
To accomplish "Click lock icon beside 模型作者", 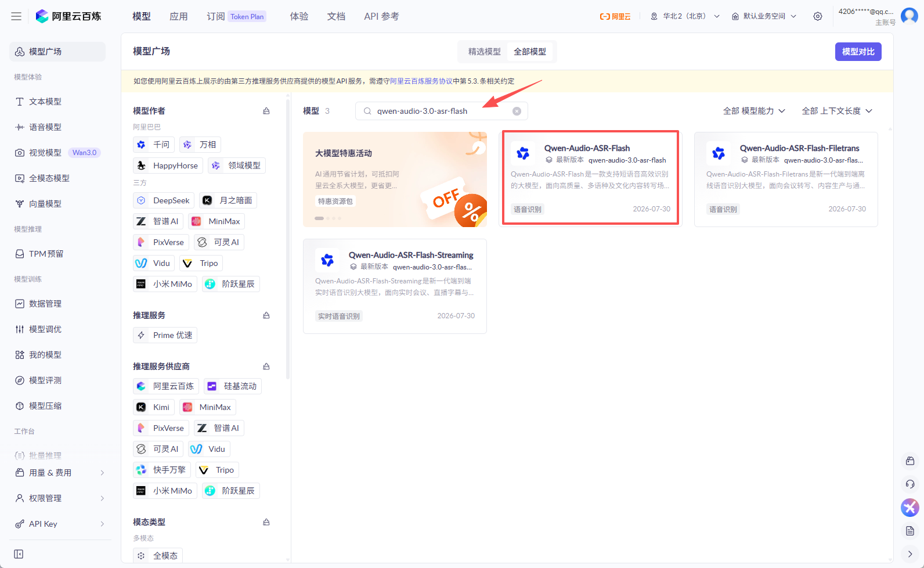I will [x=266, y=111].
